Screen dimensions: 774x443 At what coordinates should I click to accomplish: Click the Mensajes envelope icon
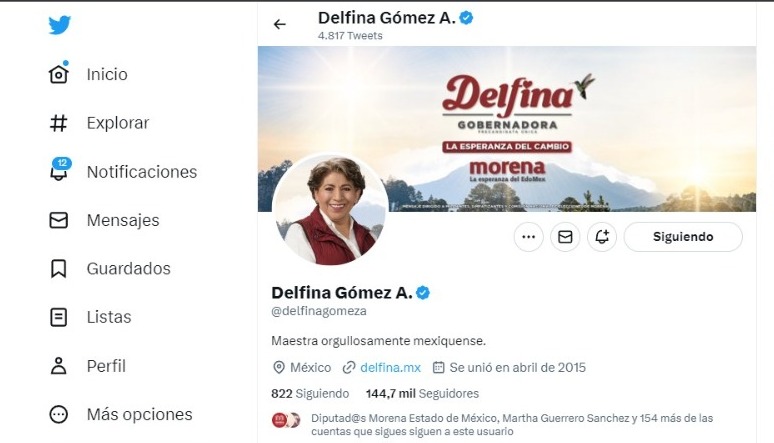[59, 220]
